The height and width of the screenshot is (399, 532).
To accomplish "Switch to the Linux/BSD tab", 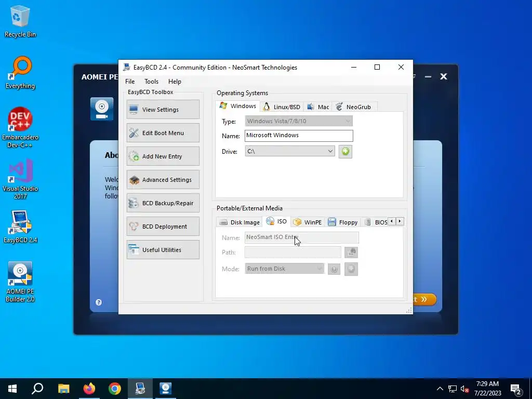I will (282, 107).
